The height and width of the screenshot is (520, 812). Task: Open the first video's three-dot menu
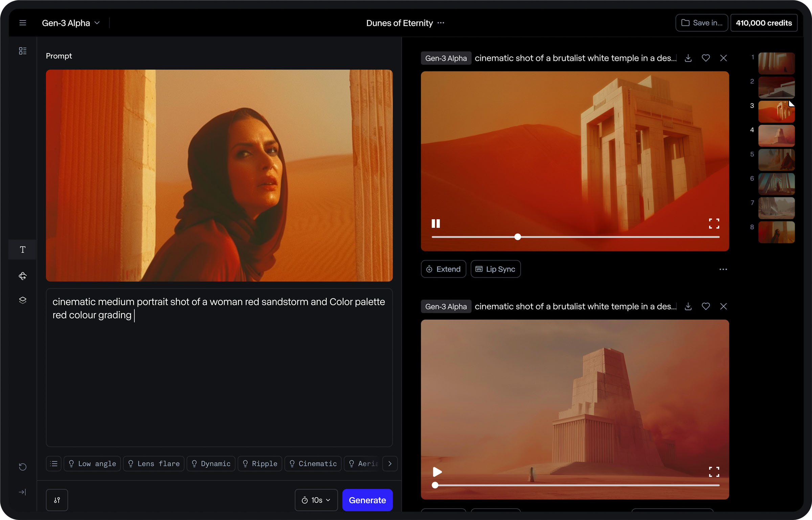click(723, 269)
